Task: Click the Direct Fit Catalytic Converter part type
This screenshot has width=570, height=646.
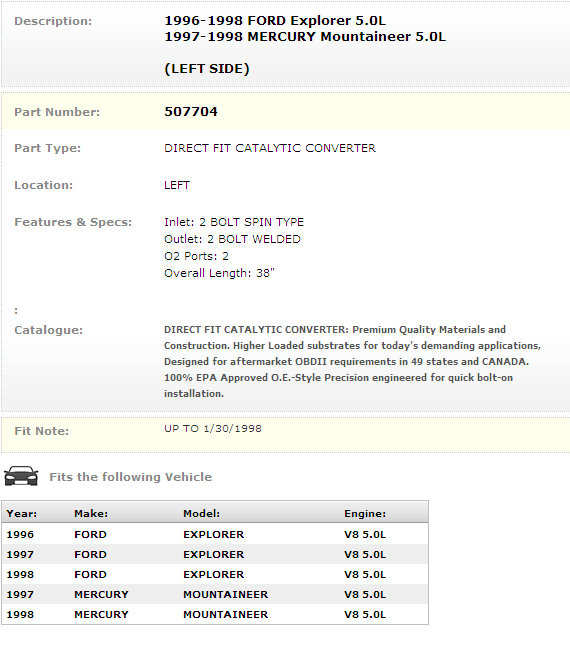Action: 270,148
